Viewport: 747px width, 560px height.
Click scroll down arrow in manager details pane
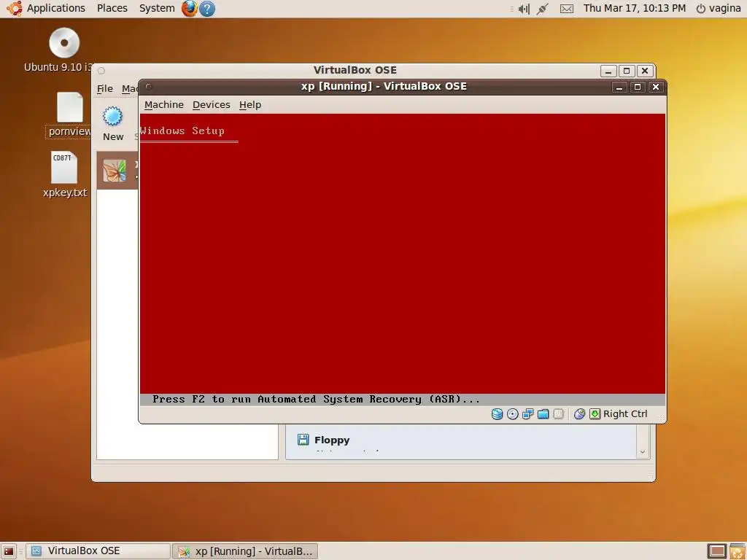tap(642, 452)
